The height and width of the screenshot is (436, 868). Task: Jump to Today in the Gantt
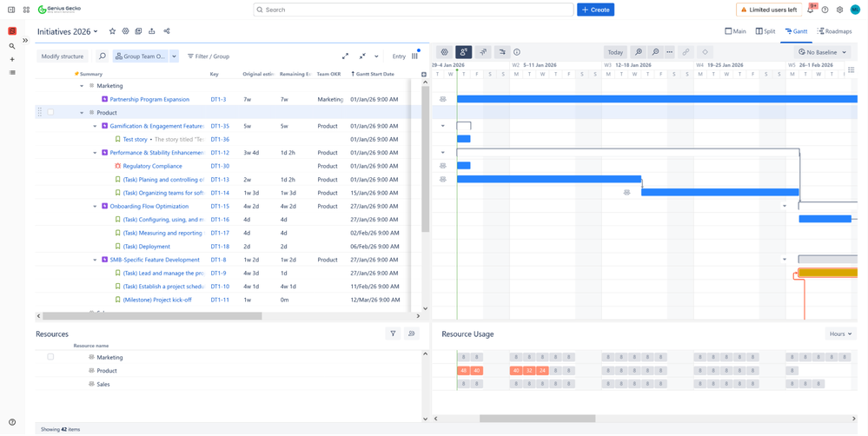(x=615, y=52)
